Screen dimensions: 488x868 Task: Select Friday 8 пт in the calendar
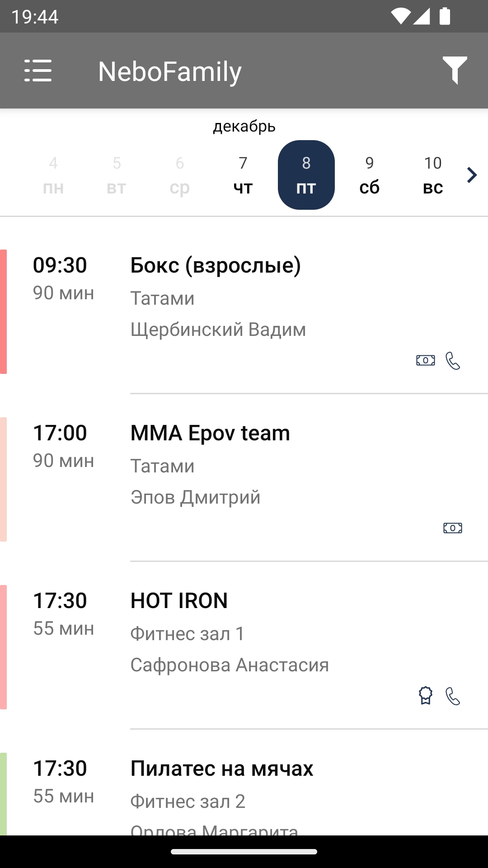click(306, 175)
